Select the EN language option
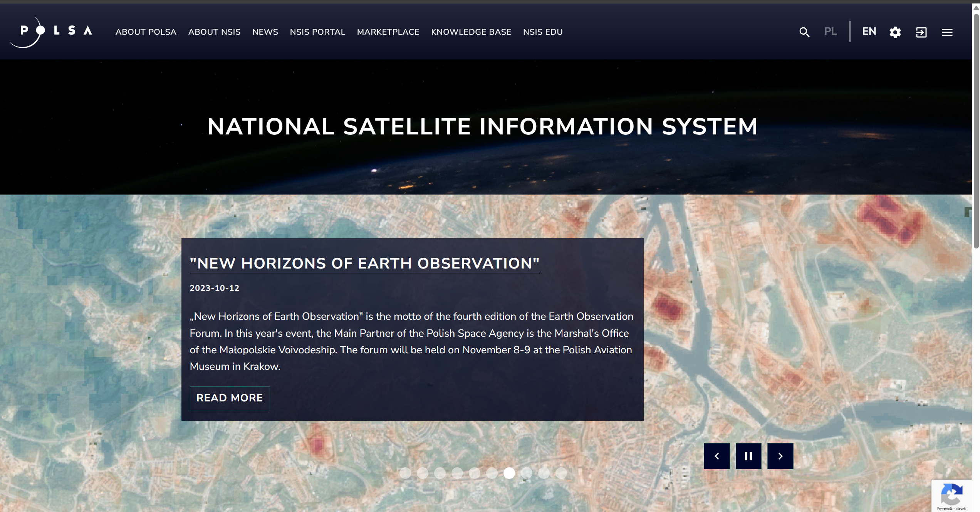The width and height of the screenshot is (980, 512). [869, 31]
